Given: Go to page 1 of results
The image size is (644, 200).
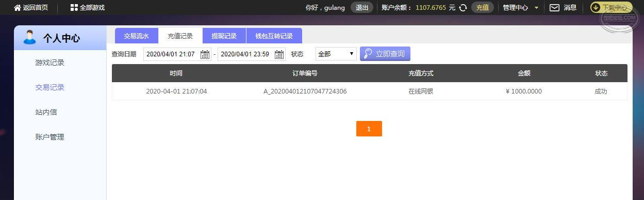Looking at the screenshot, I should (x=369, y=129).
